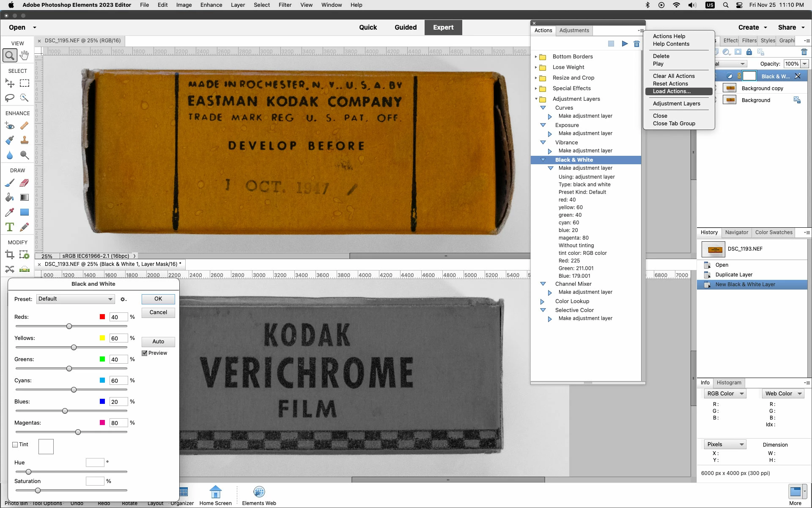812x508 pixels.
Task: Choose Load Actions... from panel menu
Action: point(672,91)
